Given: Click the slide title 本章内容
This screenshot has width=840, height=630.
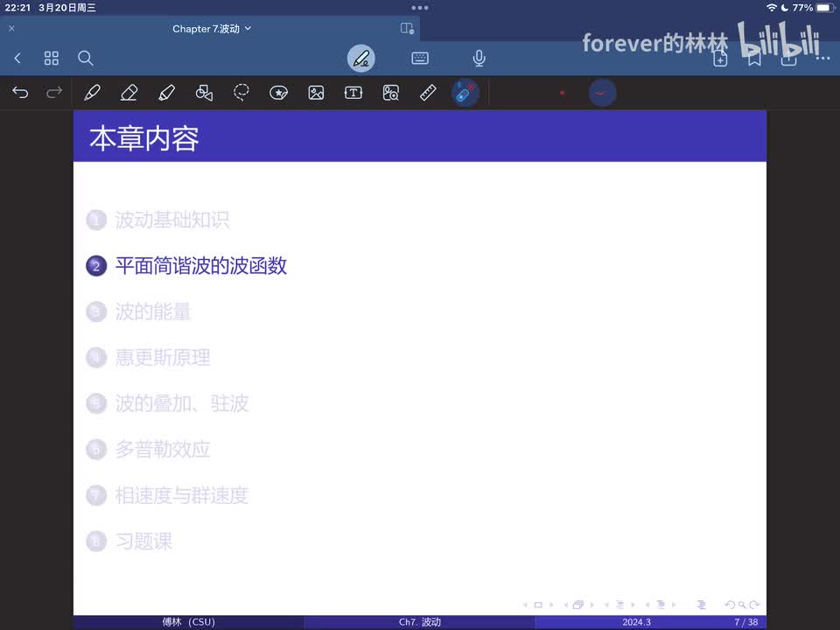Looking at the screenshot, I should [144, 138].
